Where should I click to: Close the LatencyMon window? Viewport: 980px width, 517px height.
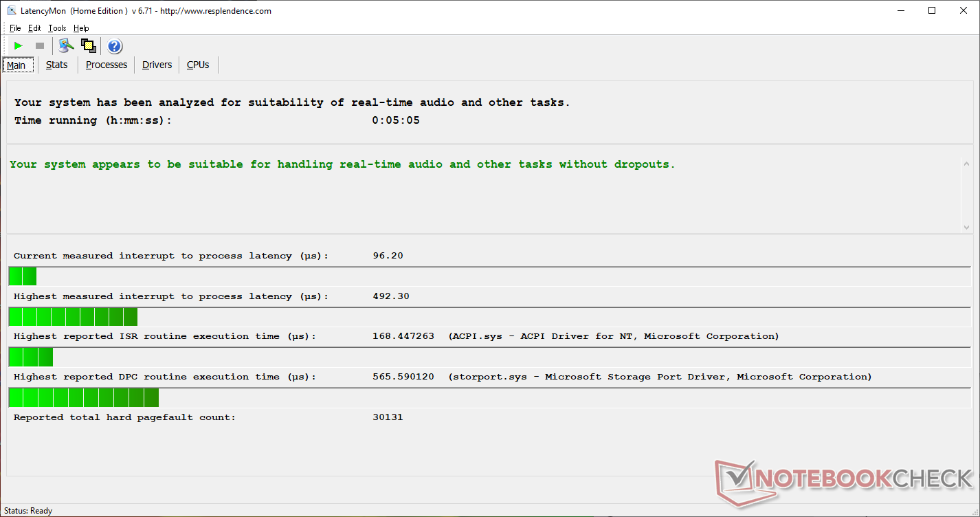[x=964, y=10]
